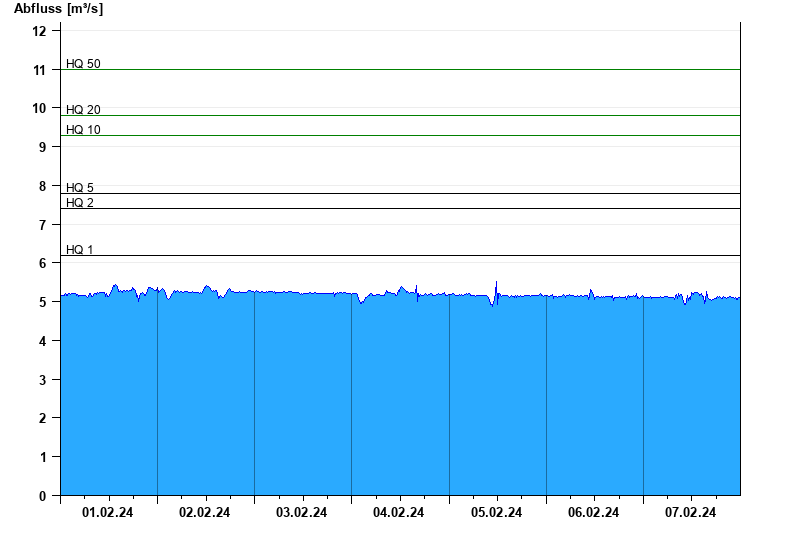Select the 'HQ 50' threshold label
The height and width of the screenshot is (550, 800).
[83, 64]
